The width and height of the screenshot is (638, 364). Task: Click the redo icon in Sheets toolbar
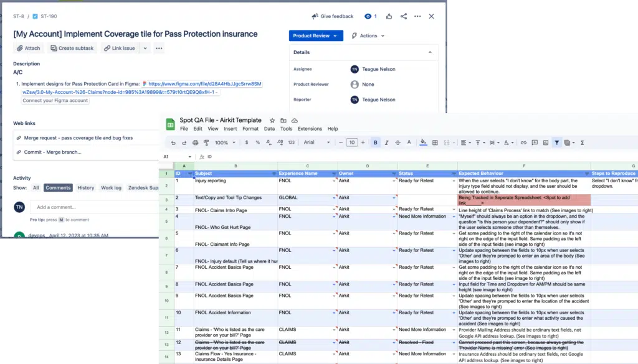click(184, 143)
